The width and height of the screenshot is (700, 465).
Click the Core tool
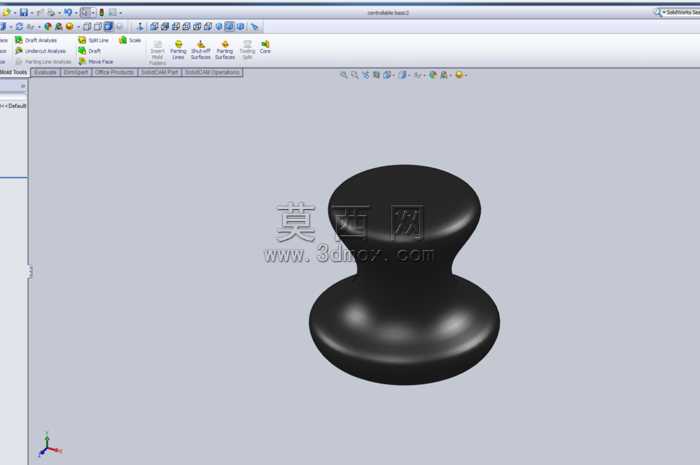pyautogui.click(x=265, y=47)
